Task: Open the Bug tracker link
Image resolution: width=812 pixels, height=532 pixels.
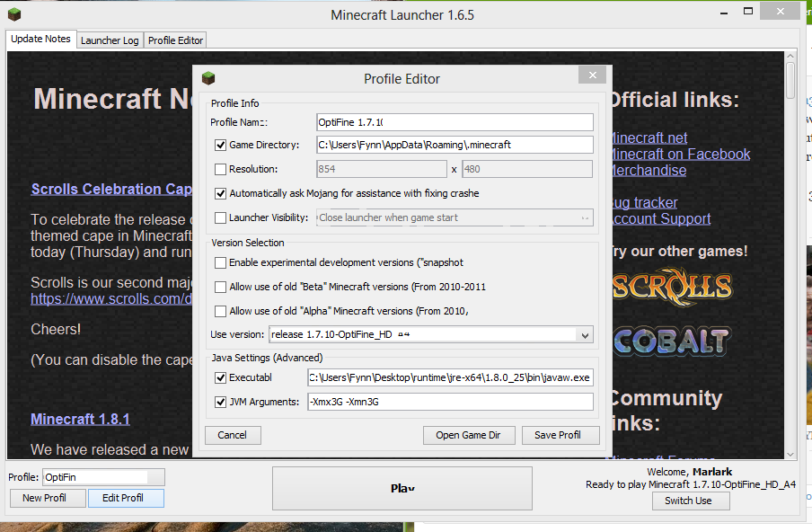Action: [644, 202]
